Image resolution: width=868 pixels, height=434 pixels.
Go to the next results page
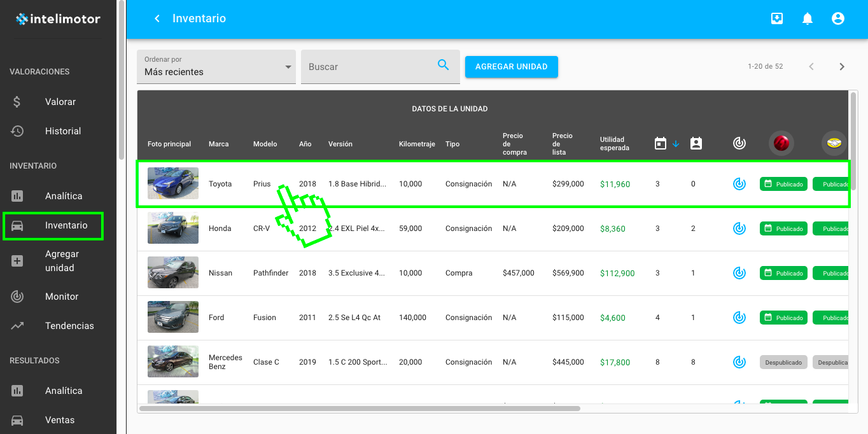842,67
